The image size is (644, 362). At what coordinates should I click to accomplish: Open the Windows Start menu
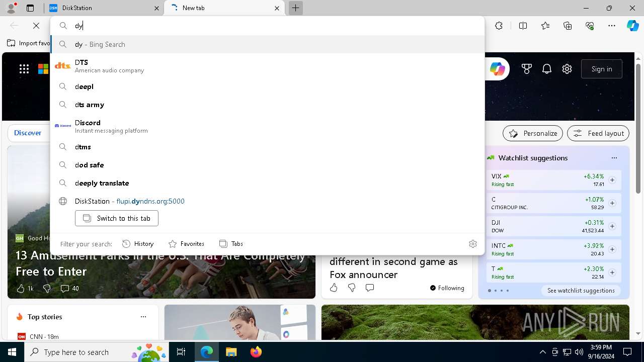pyautogui.click(x=12, y=352)
